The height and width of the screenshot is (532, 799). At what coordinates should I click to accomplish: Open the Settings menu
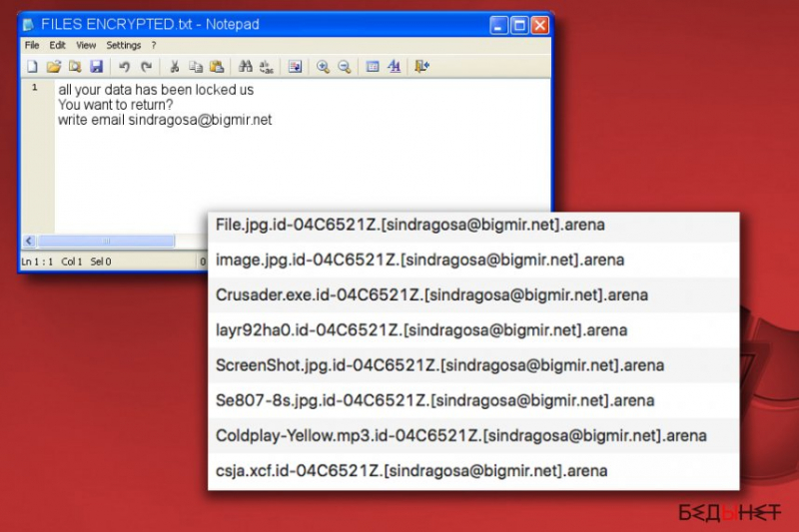click(124, 45)
